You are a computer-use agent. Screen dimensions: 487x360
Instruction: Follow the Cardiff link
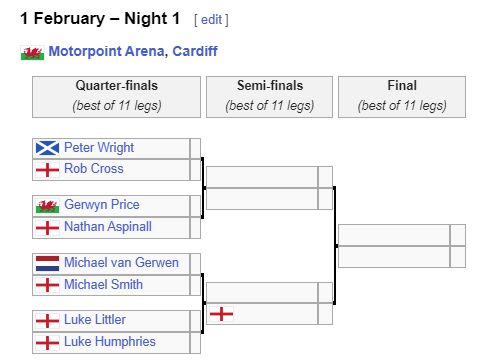pyautogui.click(x=195, y=51)
